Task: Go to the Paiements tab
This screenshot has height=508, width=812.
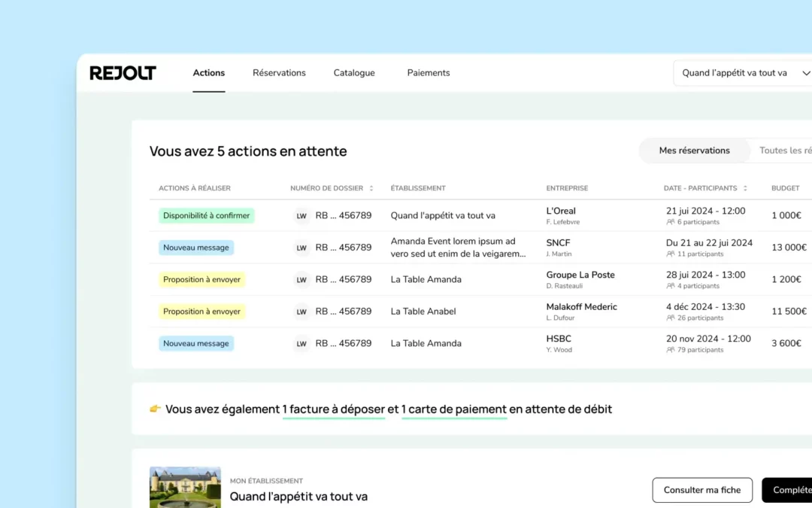Action: tap(429, 73)
